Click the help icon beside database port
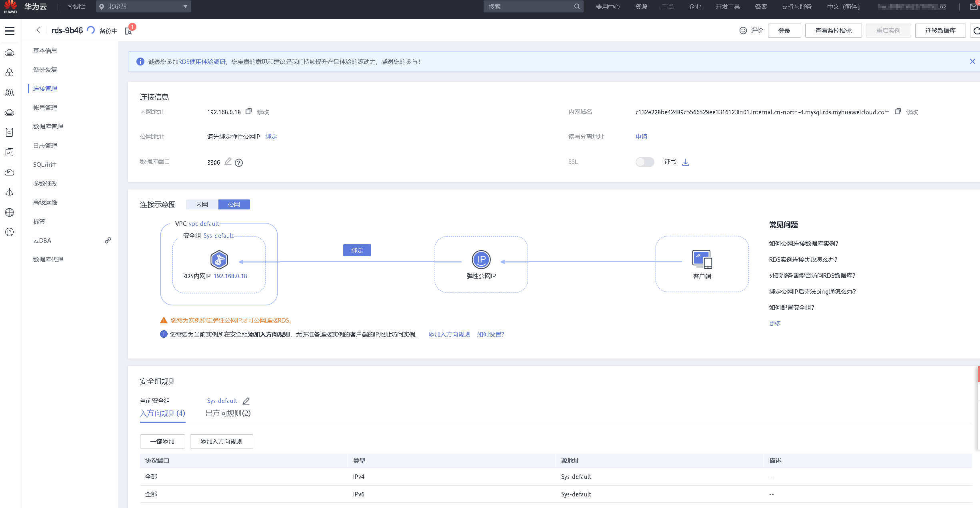Viewport: 980px width, 508px height. 239,163
